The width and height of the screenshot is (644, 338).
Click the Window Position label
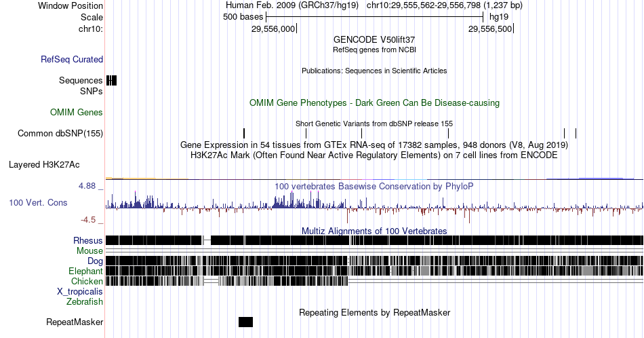coord(71,5)
